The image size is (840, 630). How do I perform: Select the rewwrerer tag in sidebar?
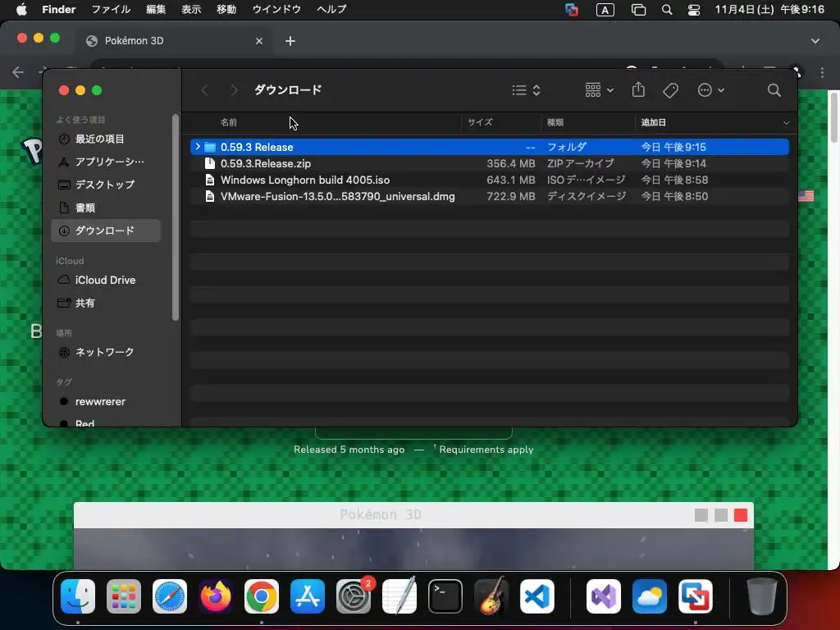106,401
